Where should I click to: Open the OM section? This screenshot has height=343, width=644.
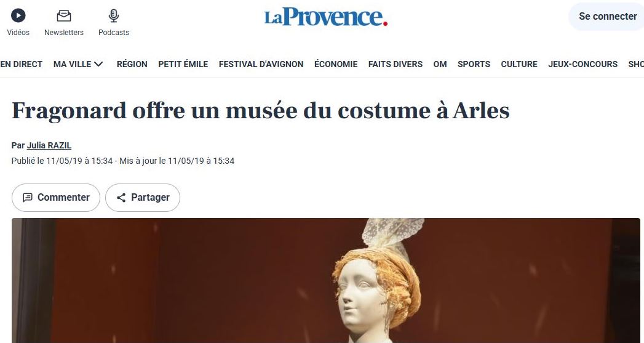coord(440,64)
